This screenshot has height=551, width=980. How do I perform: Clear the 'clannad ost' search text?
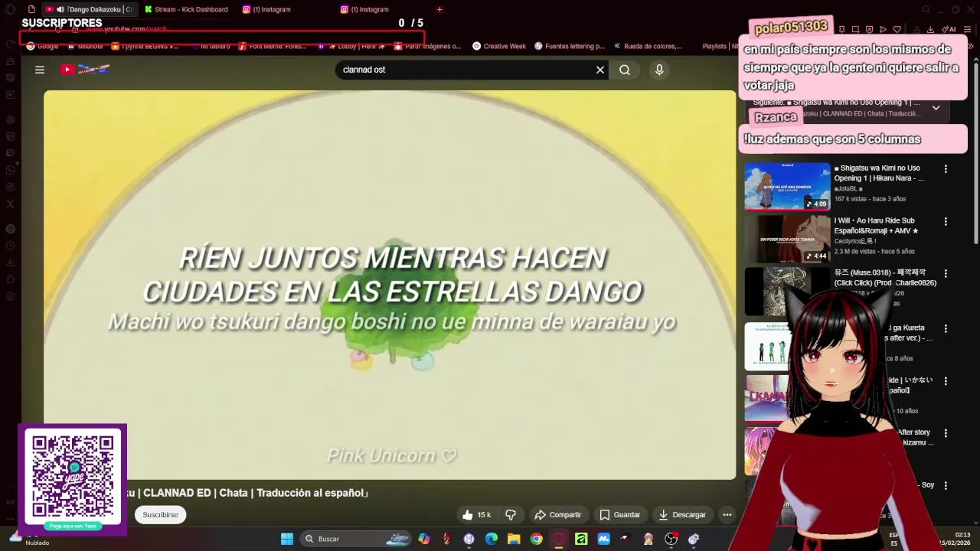click(x=600, y=70)
